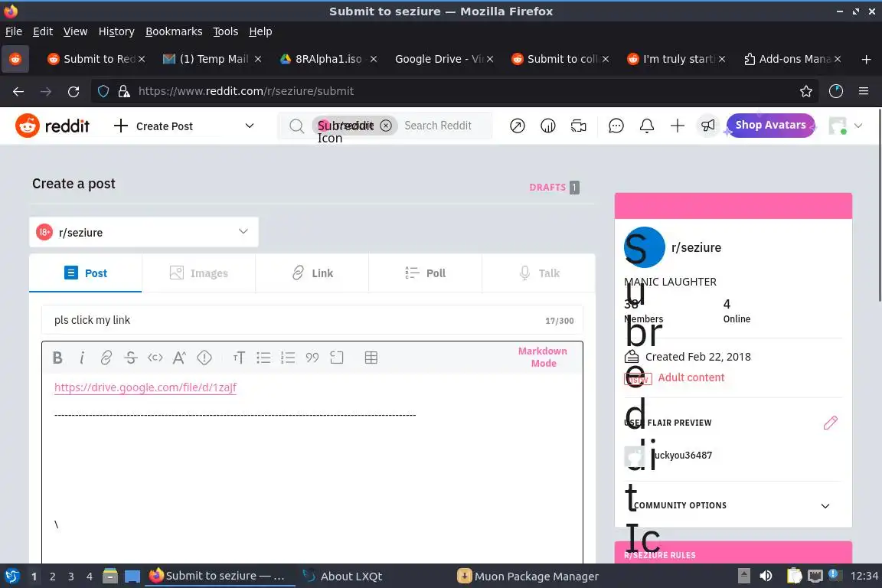The height and width of the screenshot is (588, 882).
Task: Insert a link using the chain icon
Action: 106,358
